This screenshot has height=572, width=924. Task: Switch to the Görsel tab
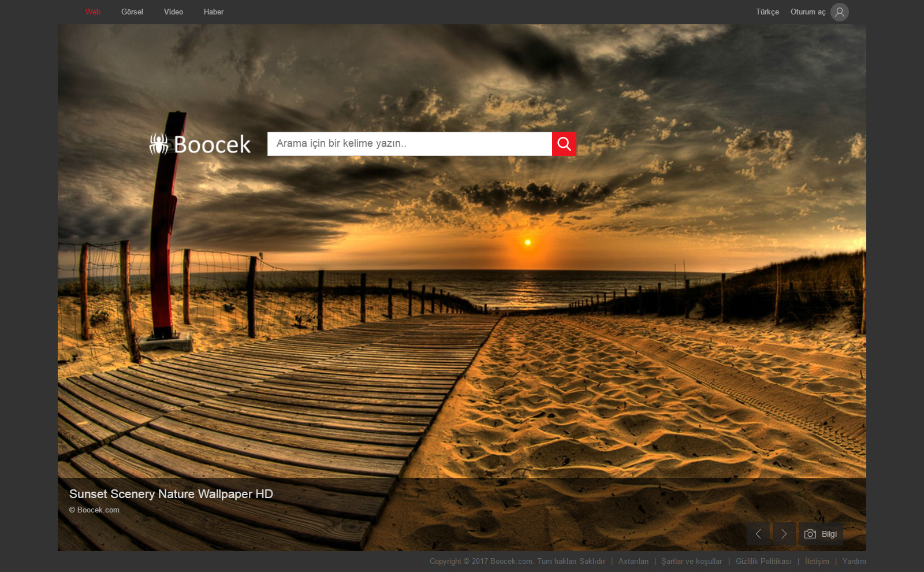point(132,12)
